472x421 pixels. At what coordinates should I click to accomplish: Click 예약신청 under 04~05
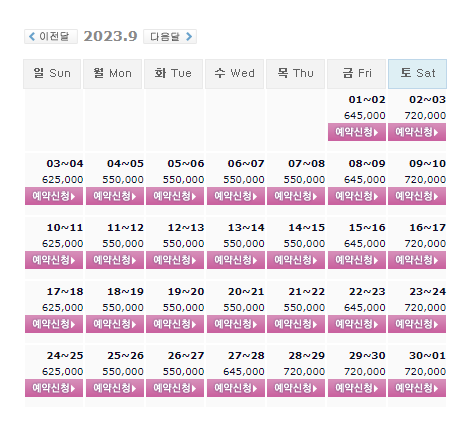(115, 196)
